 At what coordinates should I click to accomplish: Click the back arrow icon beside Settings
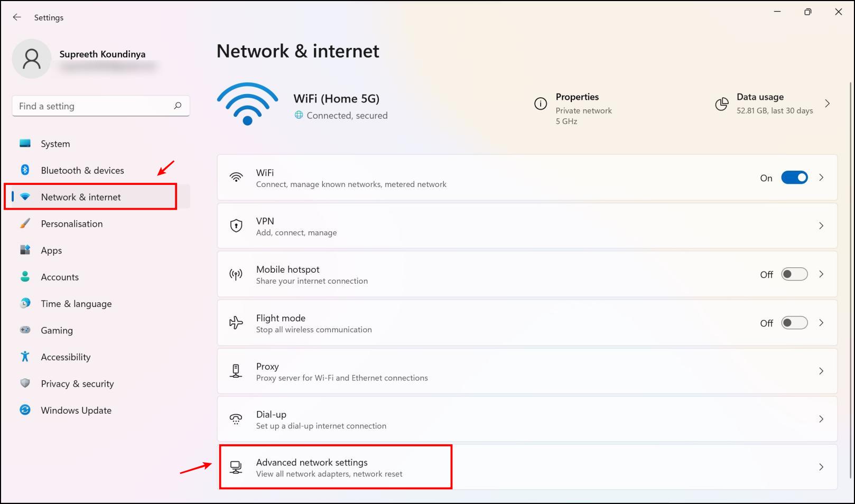click(17, 17)
